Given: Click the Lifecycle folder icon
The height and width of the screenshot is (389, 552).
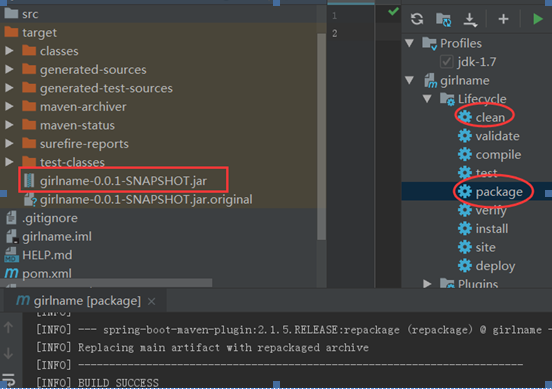Looking at the screenshot, I should pyautogui.click(x=447, y=99).
